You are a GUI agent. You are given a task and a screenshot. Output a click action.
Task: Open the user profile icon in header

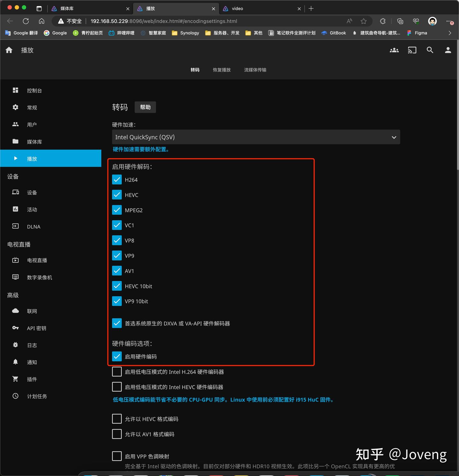pyautogui.click(x=448, y=50)
